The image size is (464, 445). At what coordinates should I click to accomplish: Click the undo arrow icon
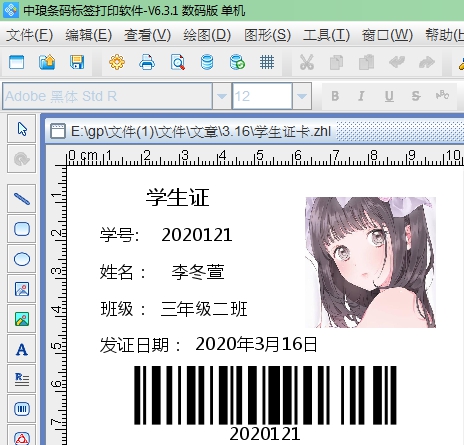pyautogui.click(x=397, y=62)
